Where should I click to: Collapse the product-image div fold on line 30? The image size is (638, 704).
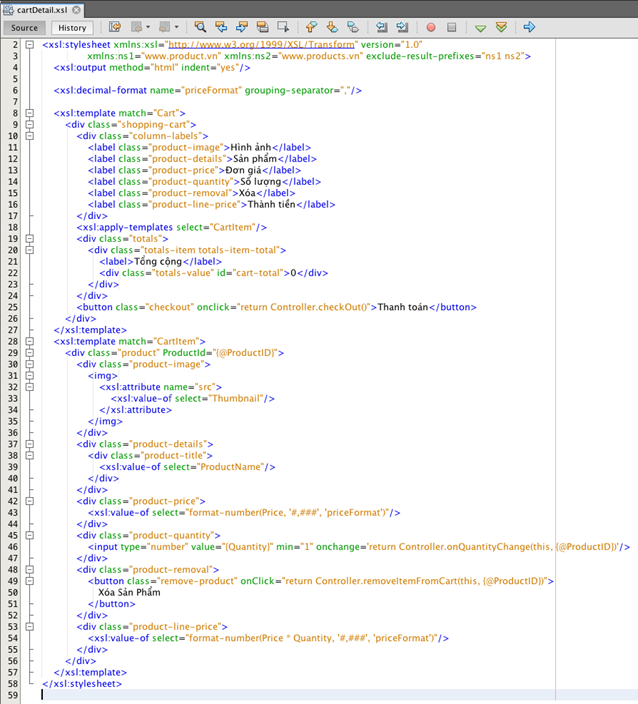pyautogui.click(x=30, y=364)
